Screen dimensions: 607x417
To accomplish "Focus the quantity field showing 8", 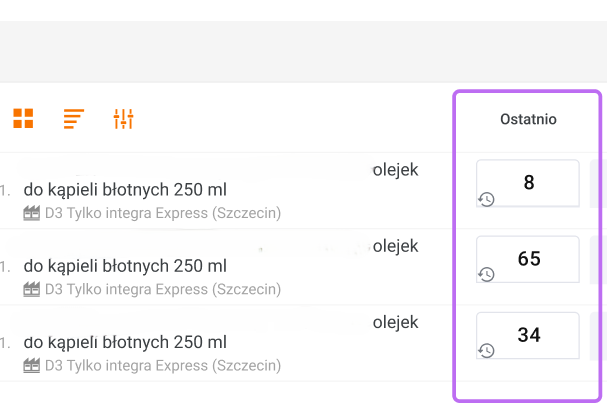I will click(529, 182).
